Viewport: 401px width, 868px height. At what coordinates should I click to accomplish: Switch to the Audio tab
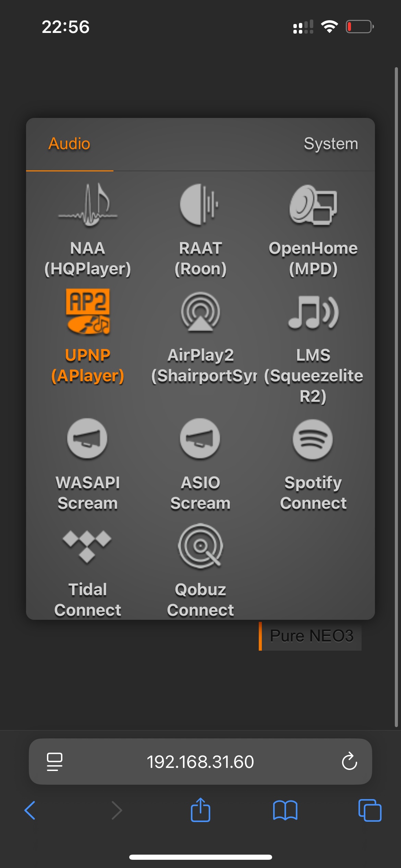click(70, 144)
